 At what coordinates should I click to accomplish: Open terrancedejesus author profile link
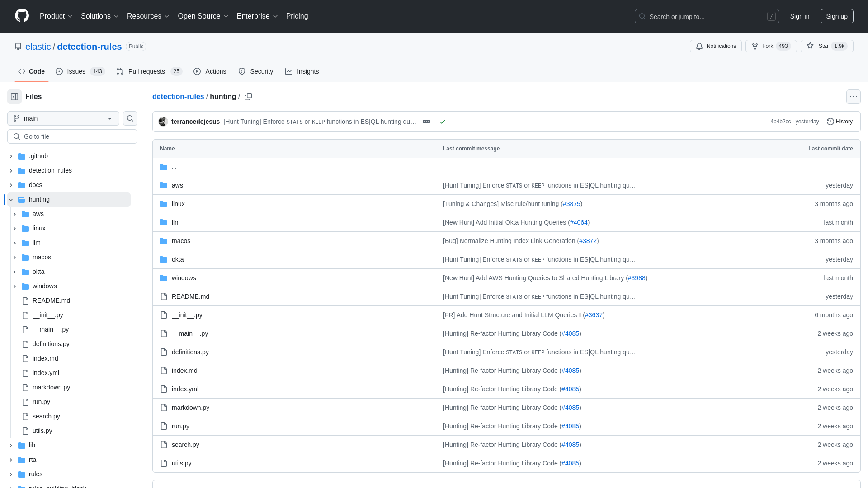point(195,122)
